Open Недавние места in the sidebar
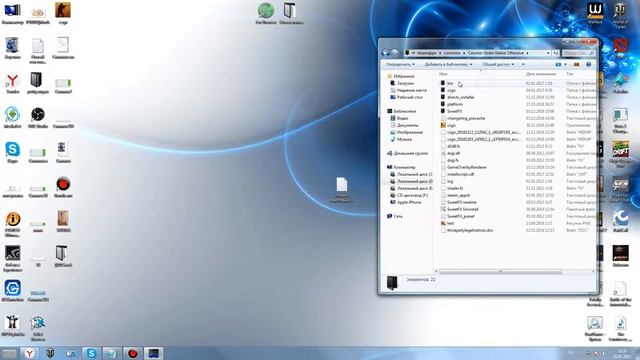Screen dimensions: 640x360 tap(411, 90)
